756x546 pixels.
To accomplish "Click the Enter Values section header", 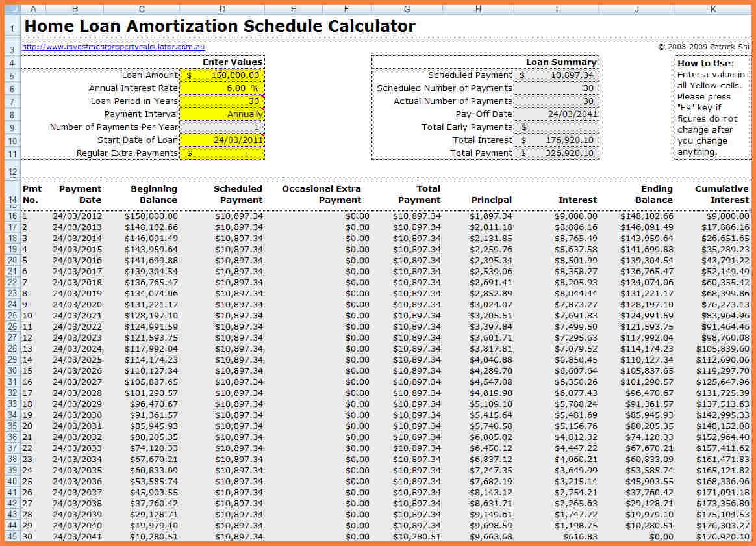I will pyautogui.click(x=233, y=62).
